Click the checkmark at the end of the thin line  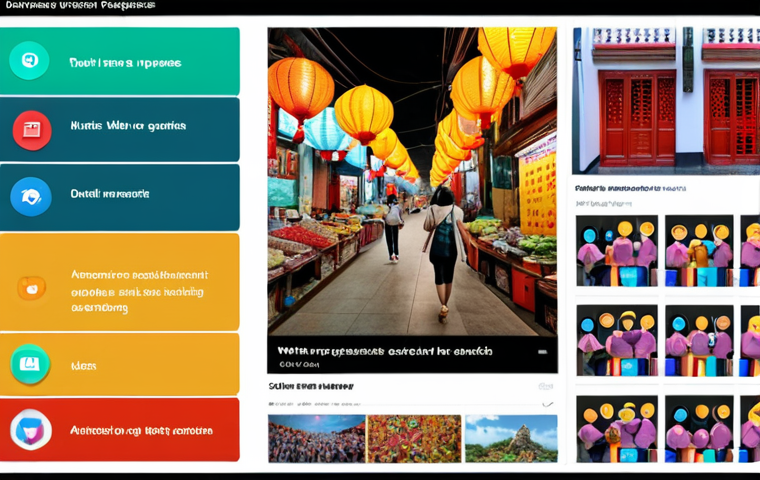[x=548, y=403]
